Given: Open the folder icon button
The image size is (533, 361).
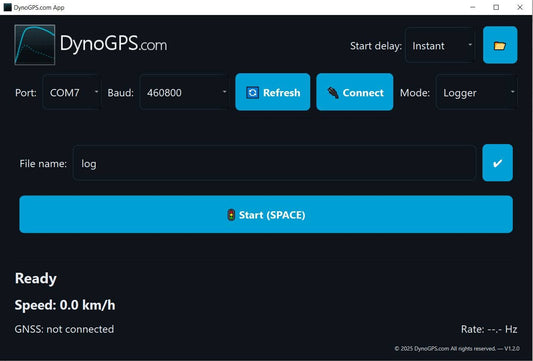Looking at the screenshot, I should point(500,45).
